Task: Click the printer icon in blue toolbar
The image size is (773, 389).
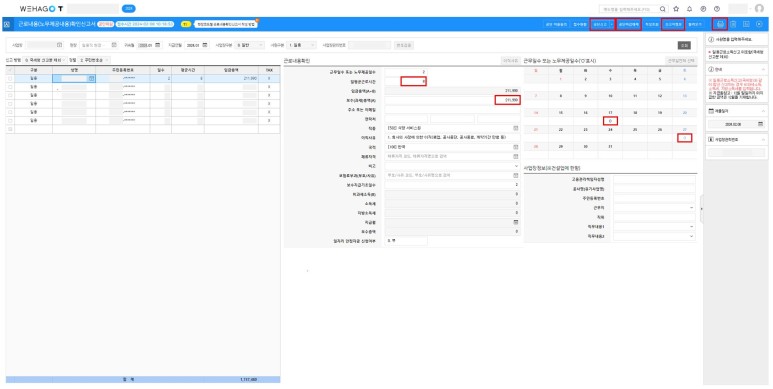Action: [x=720, y=24]
